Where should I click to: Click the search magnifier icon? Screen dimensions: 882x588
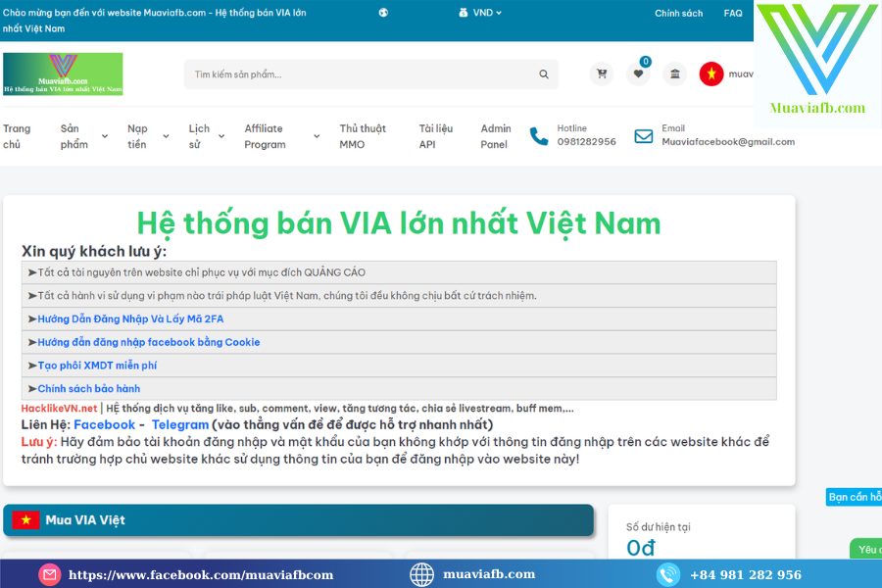543,74
